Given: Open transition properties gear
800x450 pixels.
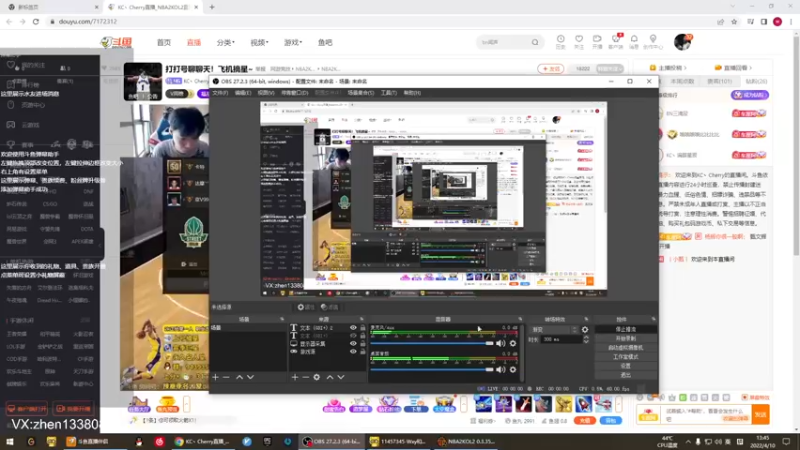Looking at the screenshot, I should 585,330.
